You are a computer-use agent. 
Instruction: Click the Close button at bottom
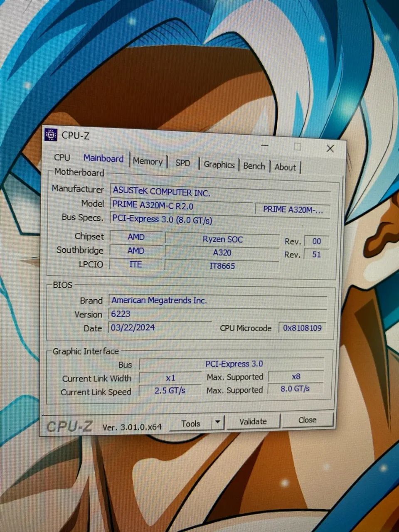click(x=308, y=420)
